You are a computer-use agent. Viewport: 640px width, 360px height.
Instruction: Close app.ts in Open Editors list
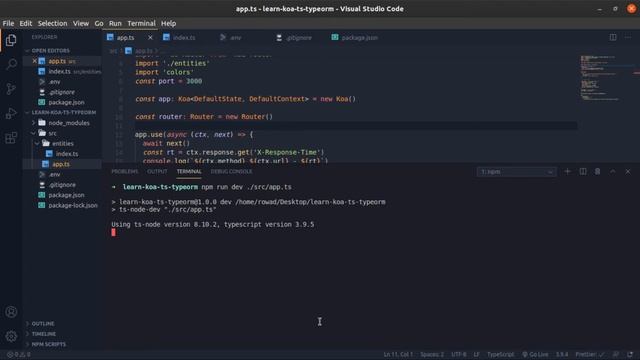coord(35,61)
